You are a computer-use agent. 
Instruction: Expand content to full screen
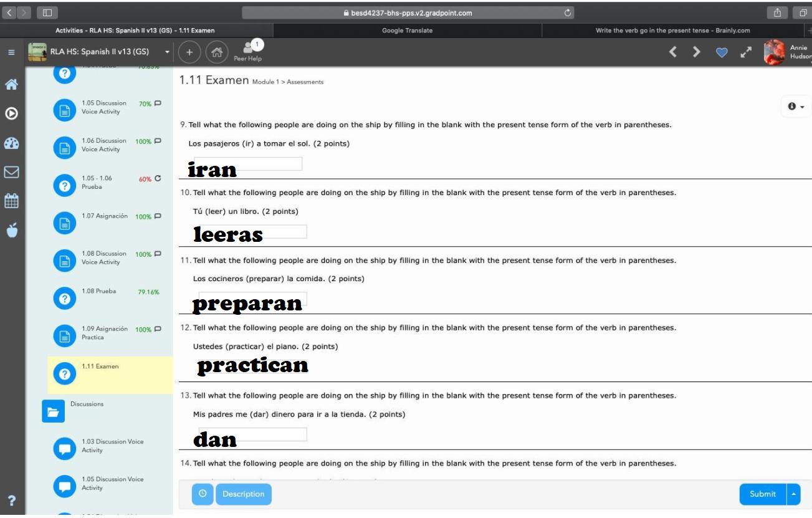click(745, 52)
